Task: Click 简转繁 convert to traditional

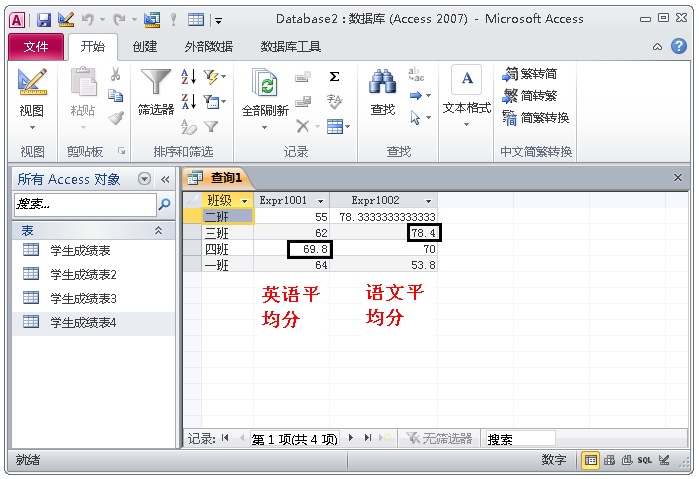Action: 530,95
